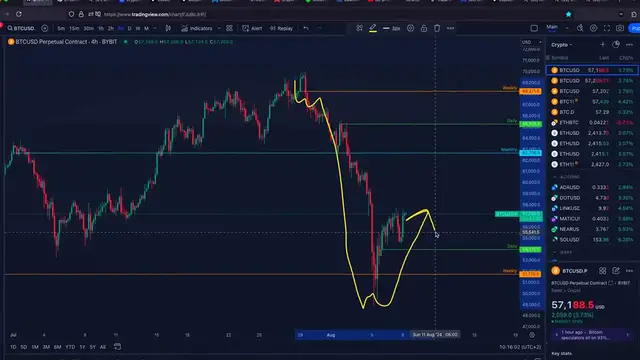Open the watchlist more-options menu

[x=629, y=44]
